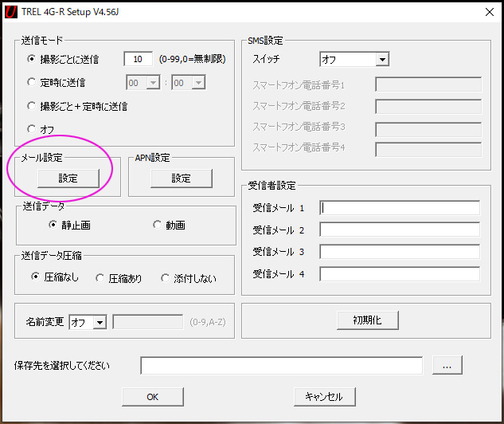The image size is (504, 424).
Task: Choose 添付しない radio option
Action: pyautogui.click(x=166, y=278)
